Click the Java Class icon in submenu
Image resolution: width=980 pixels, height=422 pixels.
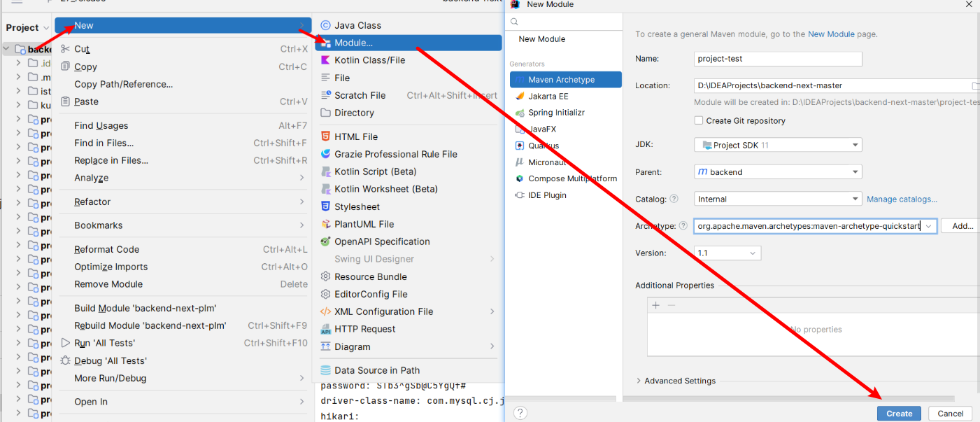[x=325, y=25]
